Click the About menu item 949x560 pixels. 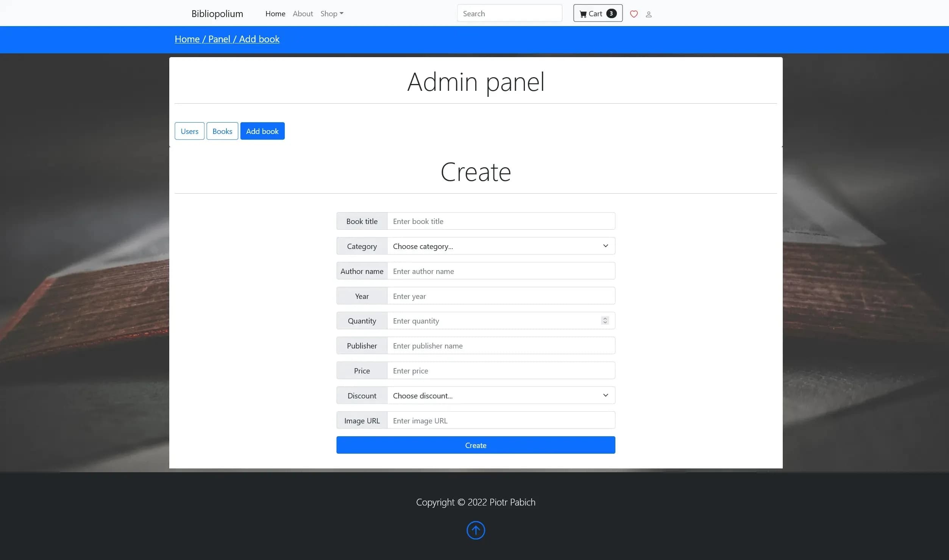coord(303,13)
